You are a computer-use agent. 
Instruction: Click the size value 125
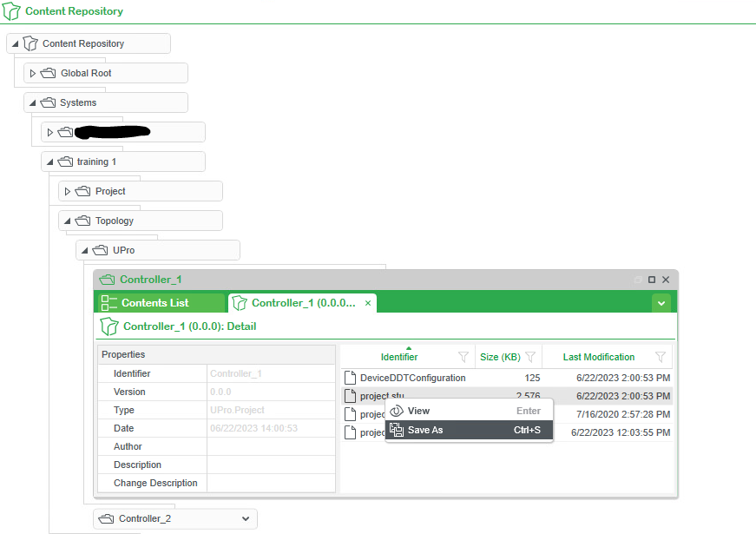point(532,378)
